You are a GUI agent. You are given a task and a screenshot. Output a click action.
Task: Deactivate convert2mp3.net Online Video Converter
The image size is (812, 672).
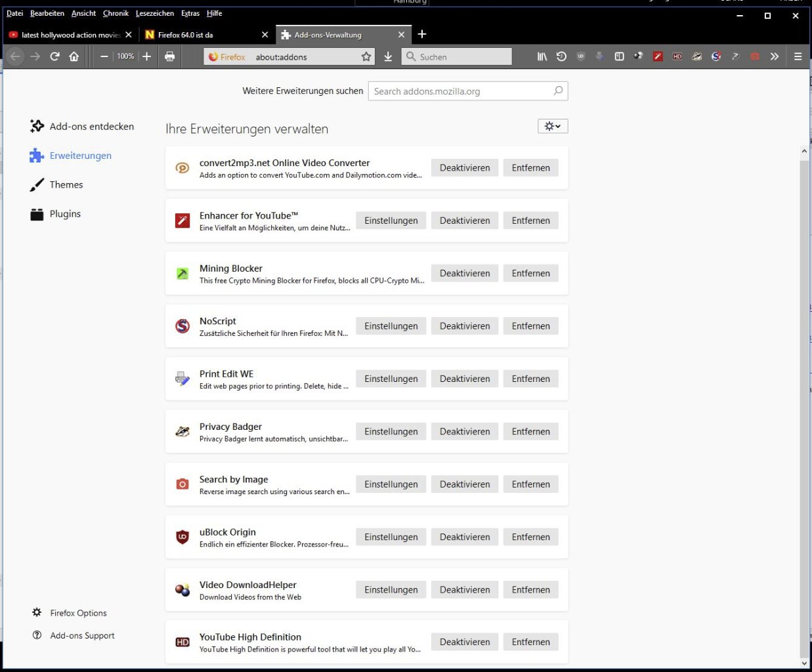[465, 168]
